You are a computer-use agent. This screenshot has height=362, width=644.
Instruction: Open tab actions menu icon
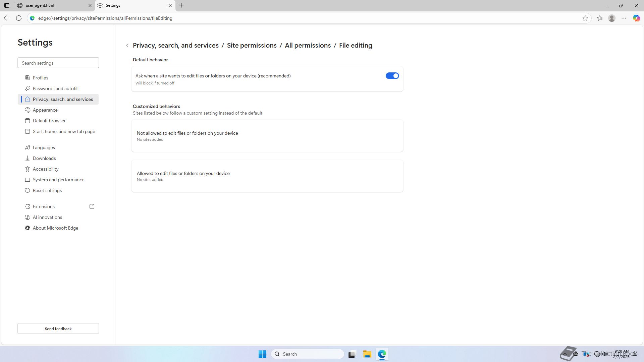pyautogui.click(x=7, y=5)
